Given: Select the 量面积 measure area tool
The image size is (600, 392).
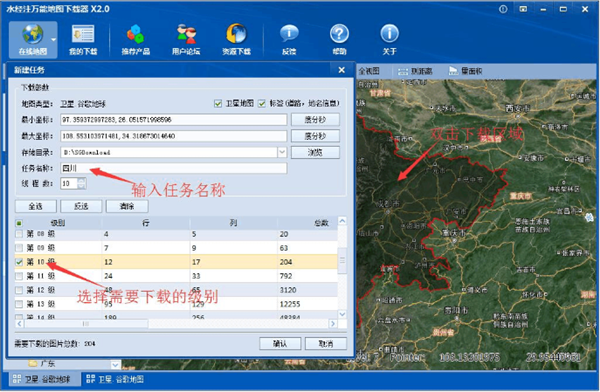Looking at the screenshot, I should (465, 71).
